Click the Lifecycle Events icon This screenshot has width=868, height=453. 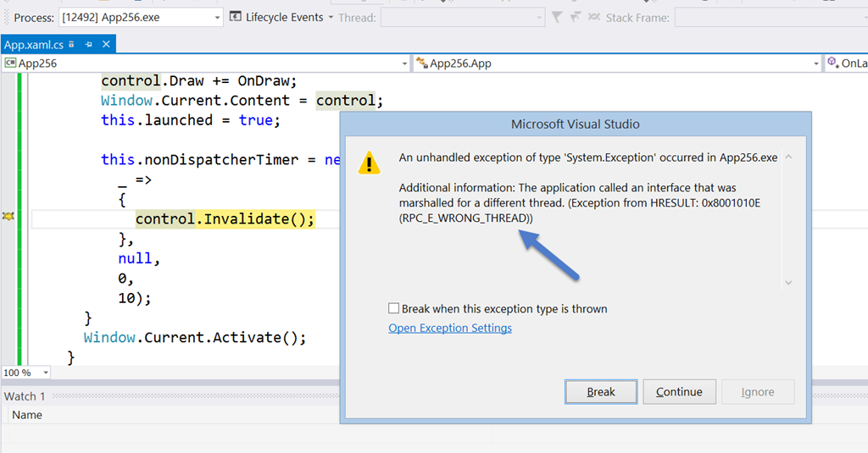236,17
